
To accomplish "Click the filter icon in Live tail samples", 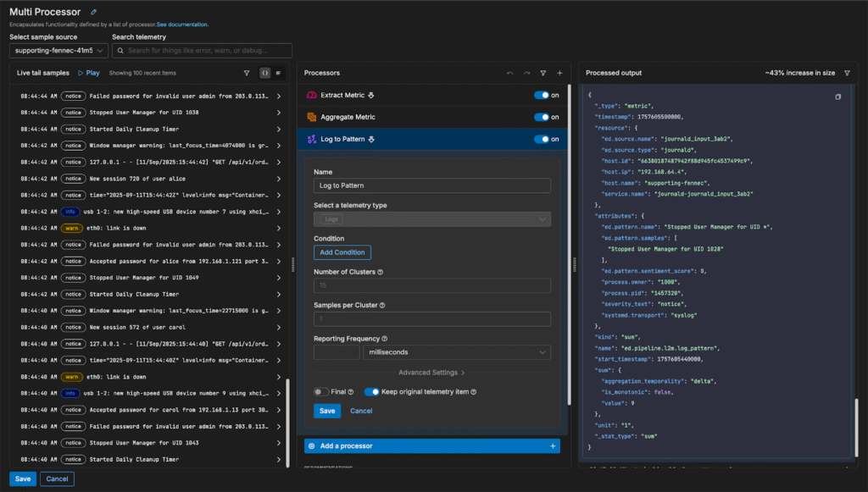I will [247, 73].
